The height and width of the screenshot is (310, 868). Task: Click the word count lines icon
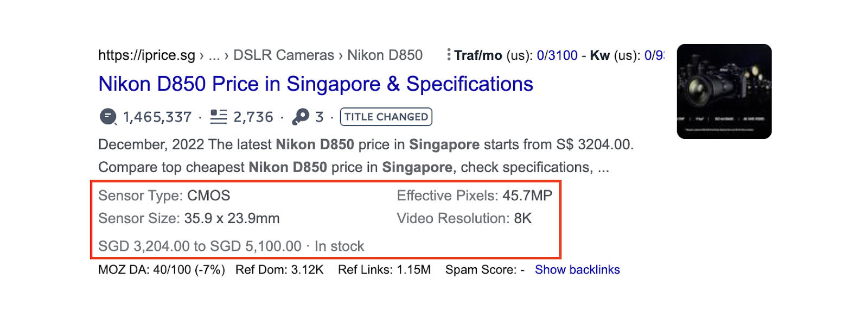(x=219, y=117)
